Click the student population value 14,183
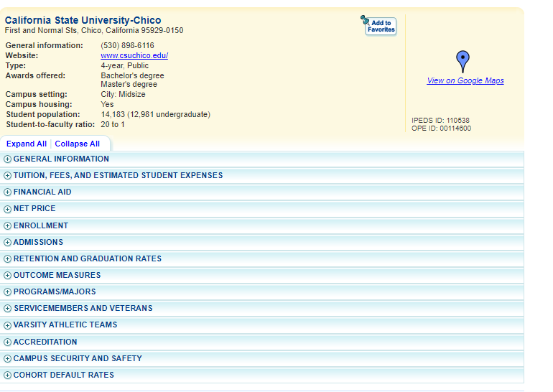The image size is (553, 392). tap(113, 115)
